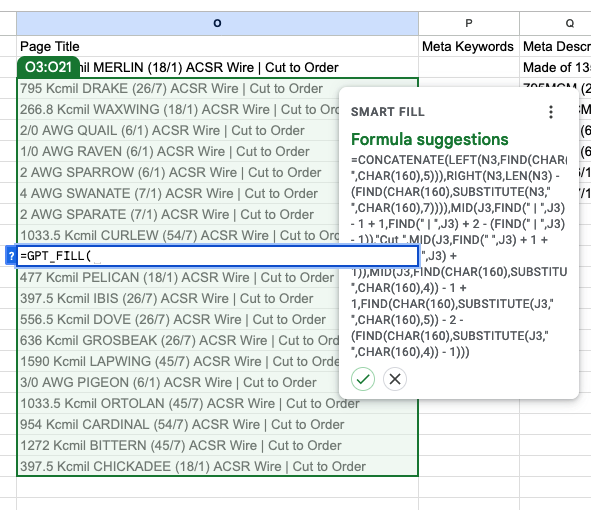Click the 1033.5 Kcmil ORTOLAN cell

(x=217, y=403)
